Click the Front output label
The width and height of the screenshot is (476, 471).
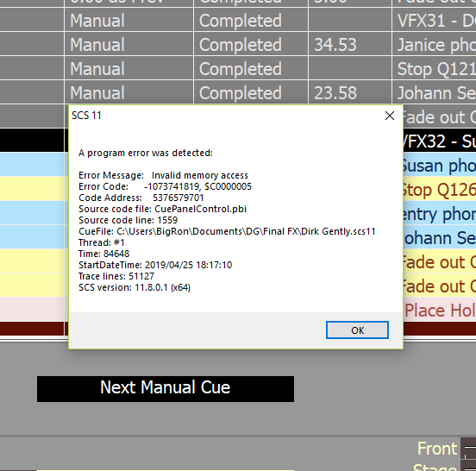tap(437, 449)
